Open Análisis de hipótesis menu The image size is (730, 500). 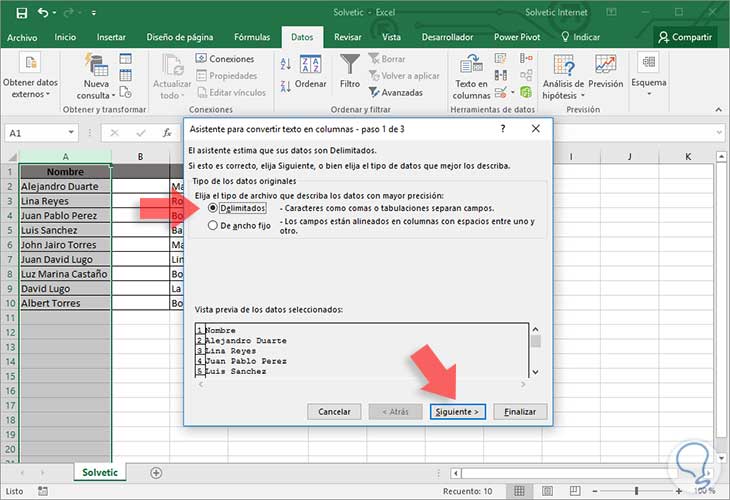point(563,77)
